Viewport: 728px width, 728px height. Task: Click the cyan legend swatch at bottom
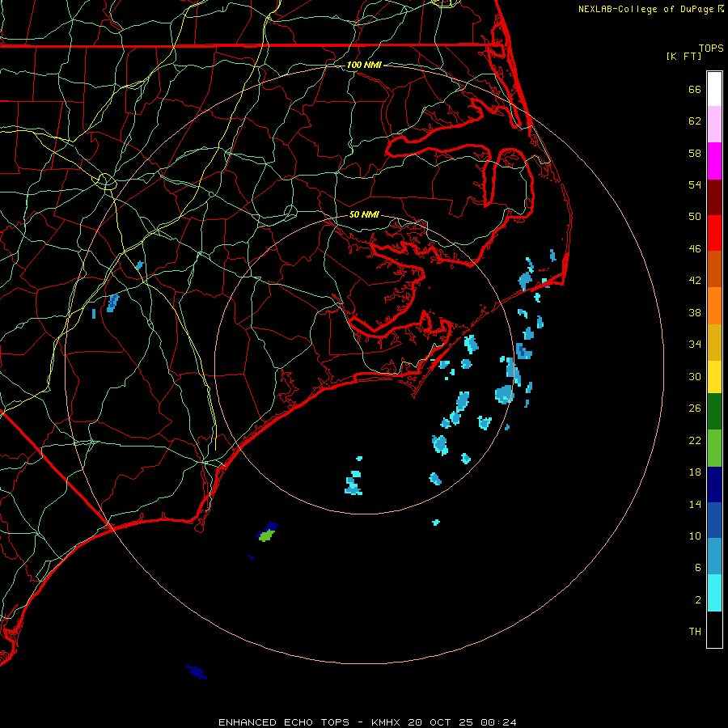click(714, 593)
